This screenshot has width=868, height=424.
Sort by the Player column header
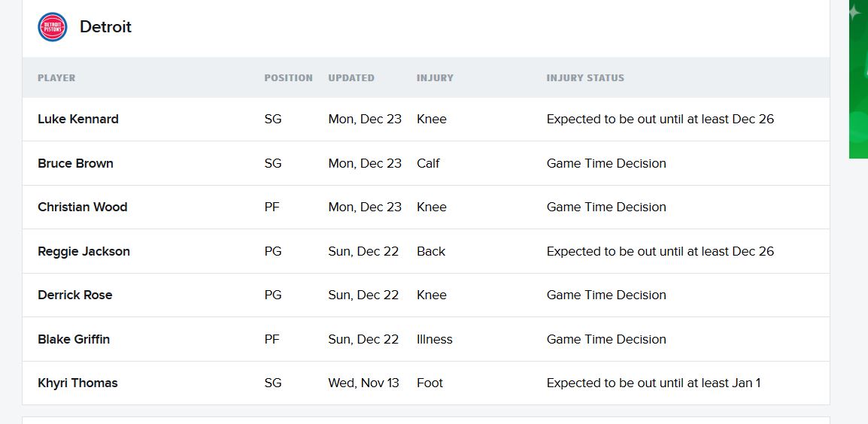tap(56, 77)
